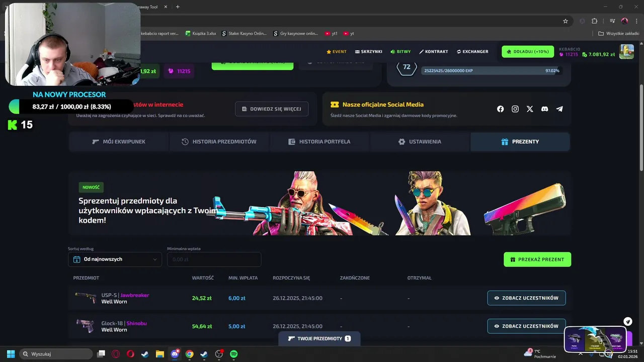Click the Windows 'Wyszukaj' search box
Viewport: 644px width, 362px height.
point(56,354)
